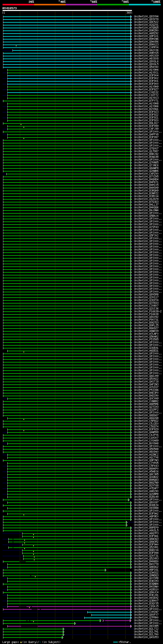Select hit label UniRef100_Q30T31
Image resolution: width=163 pixels, height=644 pixels.
point(146,556)
